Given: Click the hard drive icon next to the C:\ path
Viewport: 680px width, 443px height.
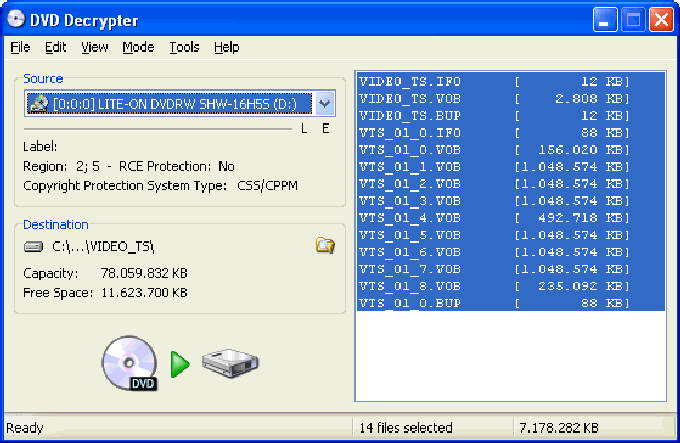Looking at the screenshot, I should (x=33, y=247).
